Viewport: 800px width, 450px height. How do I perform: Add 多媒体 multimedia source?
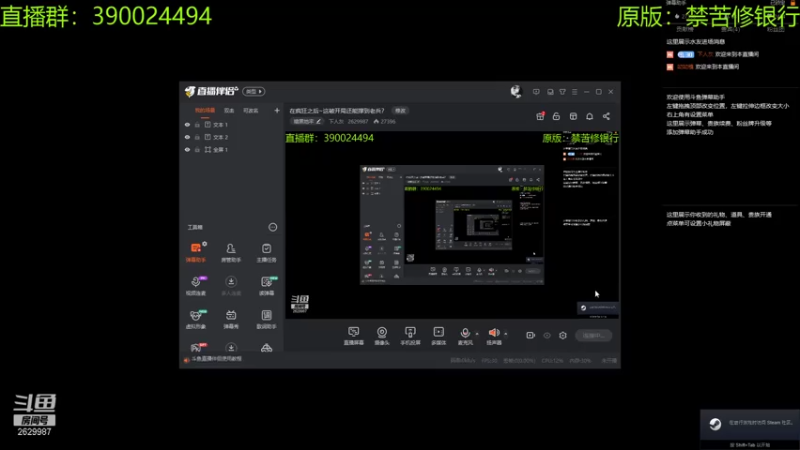pos(439,336)
